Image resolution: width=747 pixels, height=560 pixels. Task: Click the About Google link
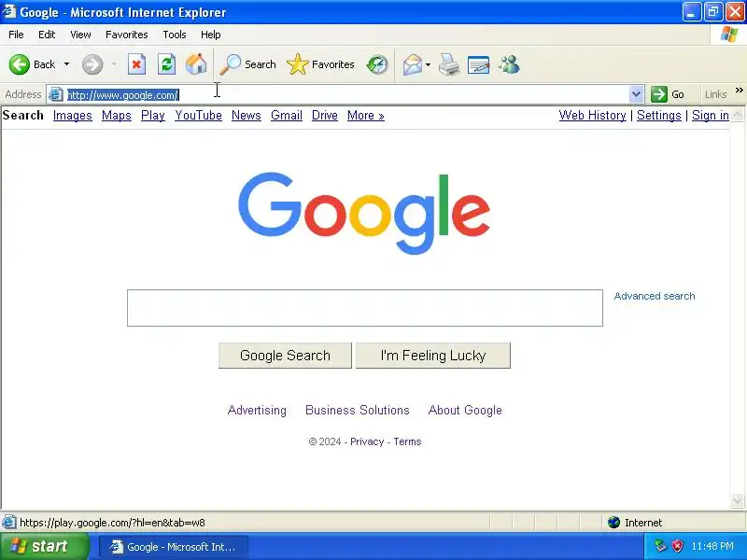[465, 410]
